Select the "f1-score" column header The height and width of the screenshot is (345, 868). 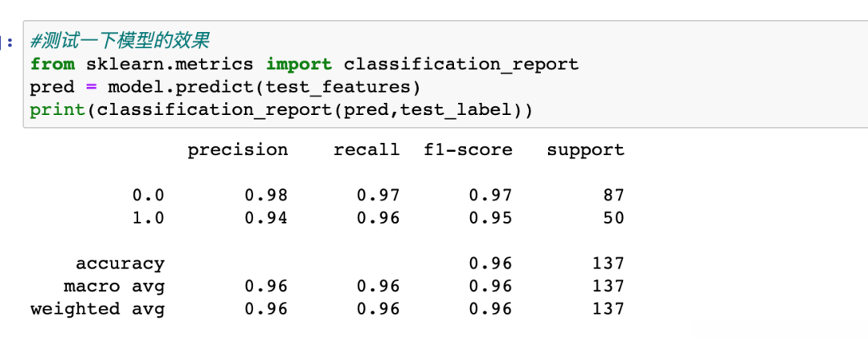[468, 150]
